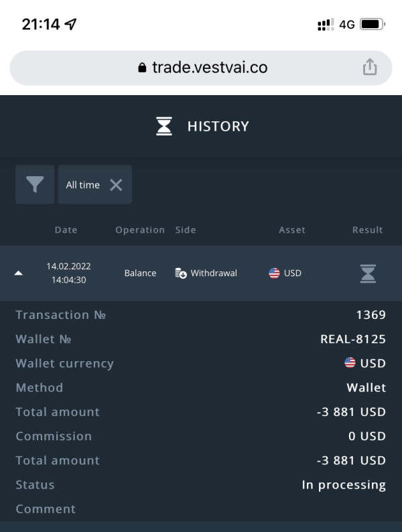402x532 pixels.
Task: Collapse the withdrawal transaction row arrow
Action: click(x=19, y=273)
